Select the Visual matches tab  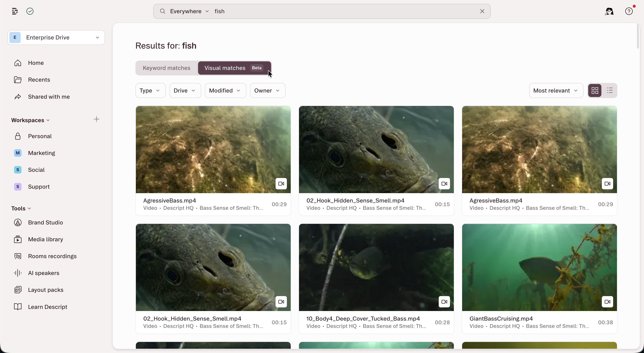pyautogui.click(x=234, y=68)
